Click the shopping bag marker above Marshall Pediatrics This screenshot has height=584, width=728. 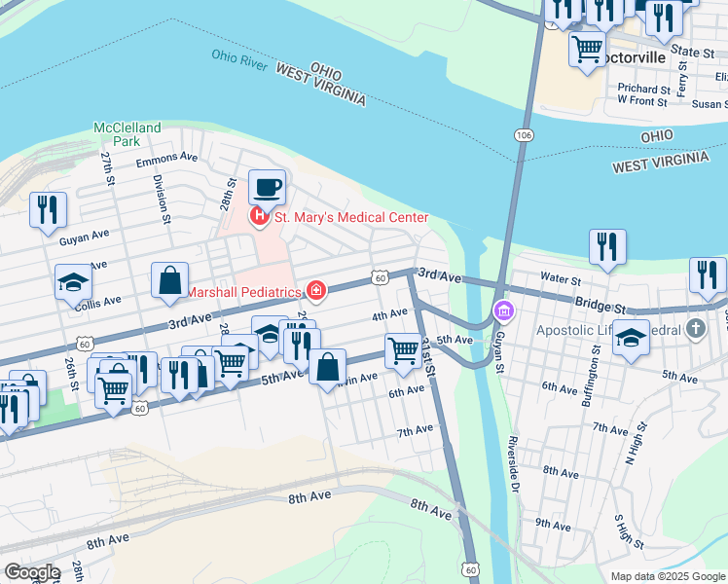[170, 281]
